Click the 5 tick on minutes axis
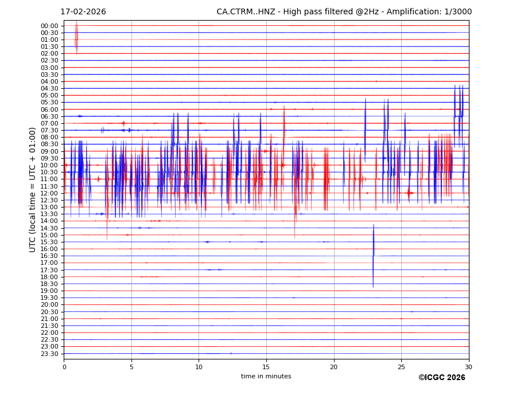 (x=131, y=367)
